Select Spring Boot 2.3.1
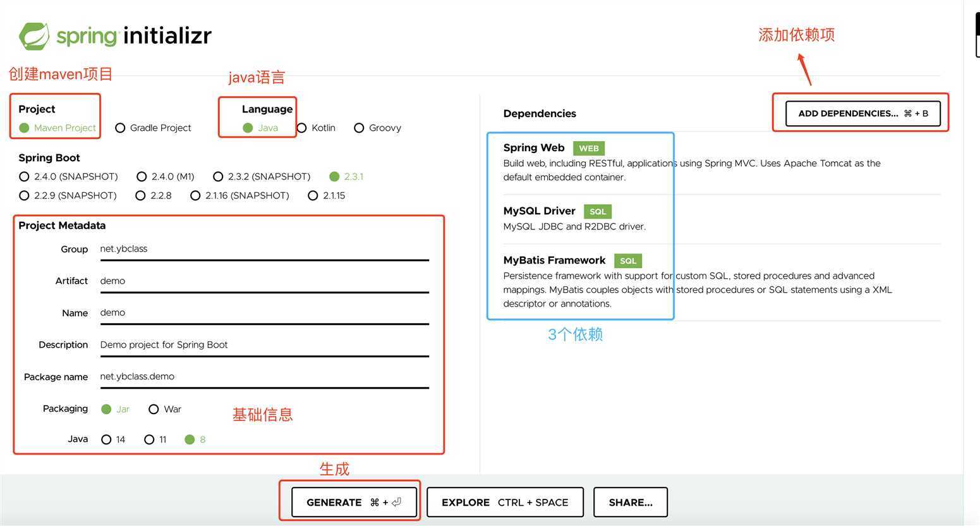Image resolution: width=980 pixels, height=526 pixels. [346, 176]
